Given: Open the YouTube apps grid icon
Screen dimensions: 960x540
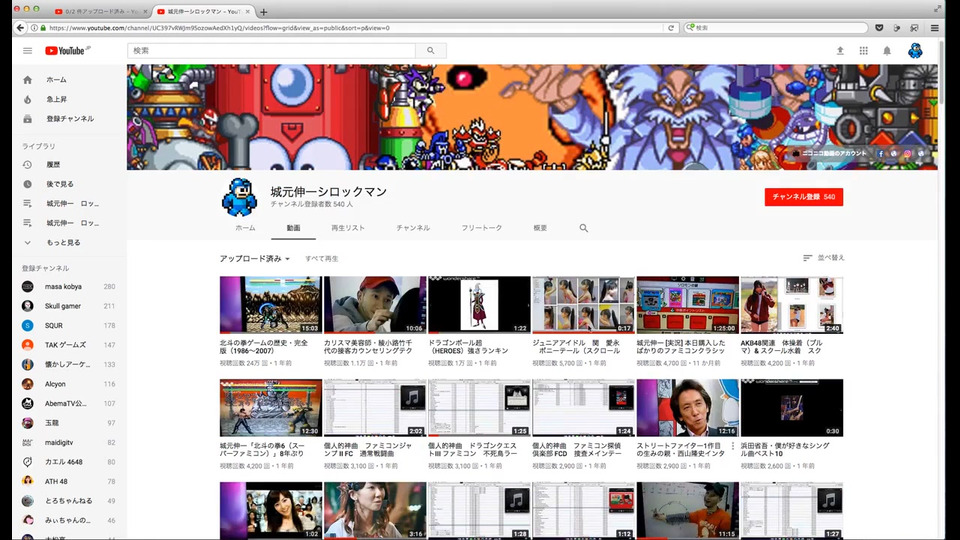Looking at the screenshot, I should (x=863, y=51).
